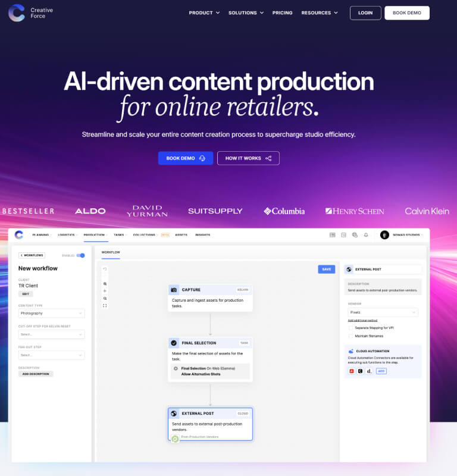
Task: Click the app's small C logo in dashboard
Action: click(19, 234)
